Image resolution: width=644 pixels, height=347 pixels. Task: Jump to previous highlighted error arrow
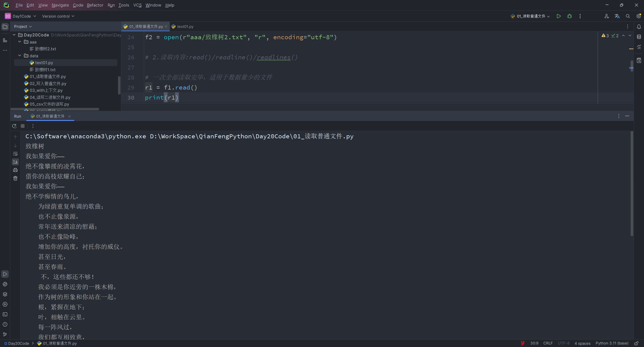tap(623, 36)
